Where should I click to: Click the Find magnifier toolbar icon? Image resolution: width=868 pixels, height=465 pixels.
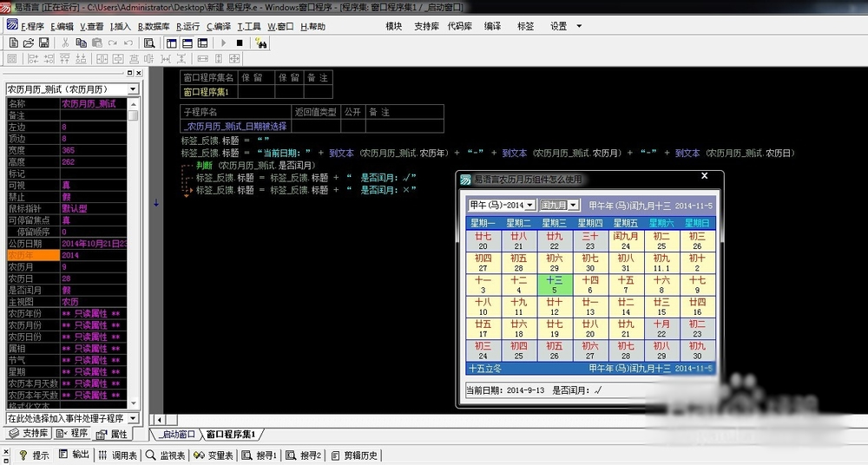pyautogui.click(x=149, y=43)
